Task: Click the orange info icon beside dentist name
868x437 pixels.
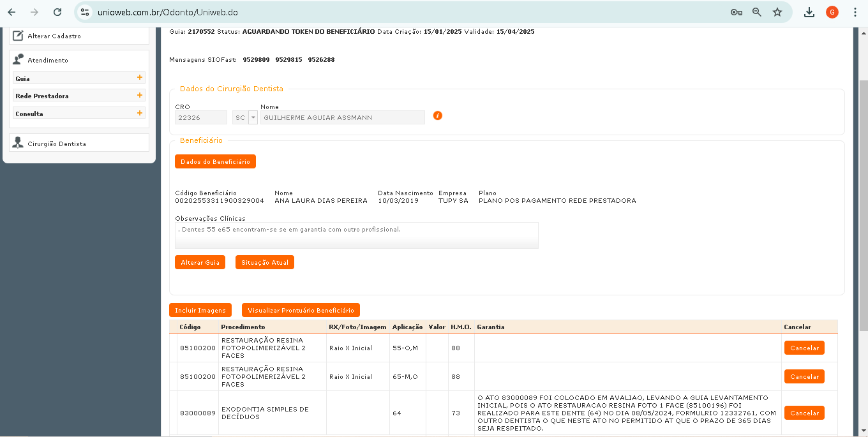Action: pos(438,115)
